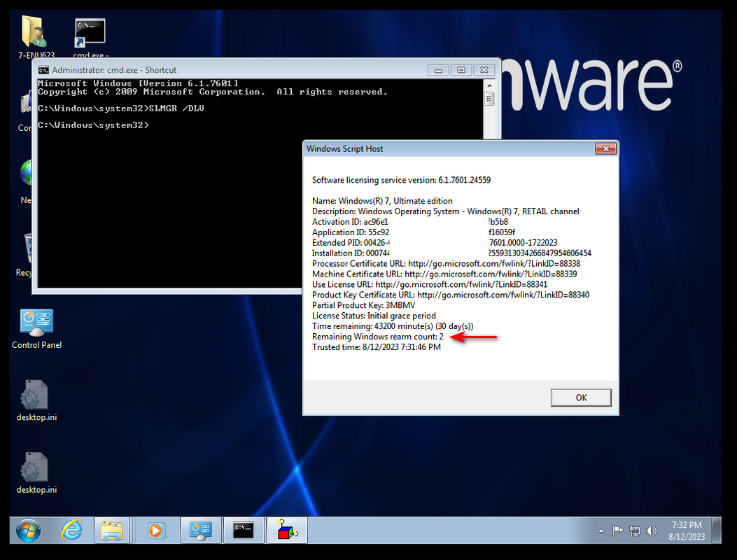Open network tray icon

click(635, 531)
